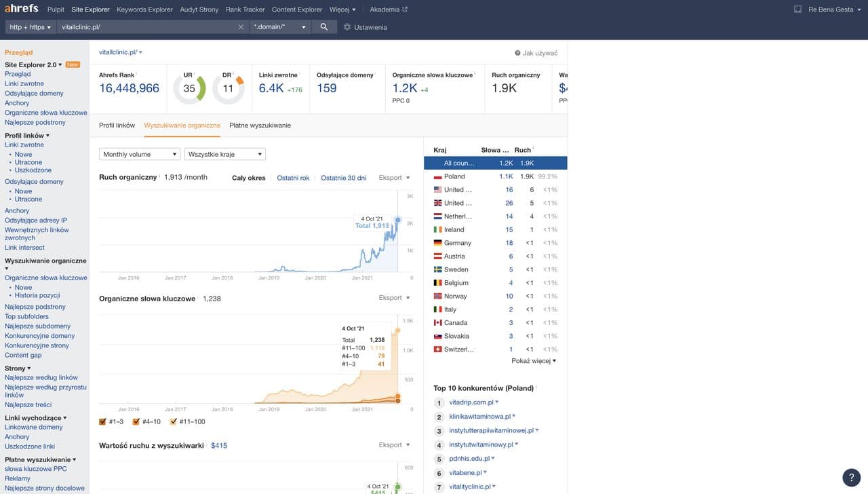Click the Sweden flag icon

coord(437,269)
